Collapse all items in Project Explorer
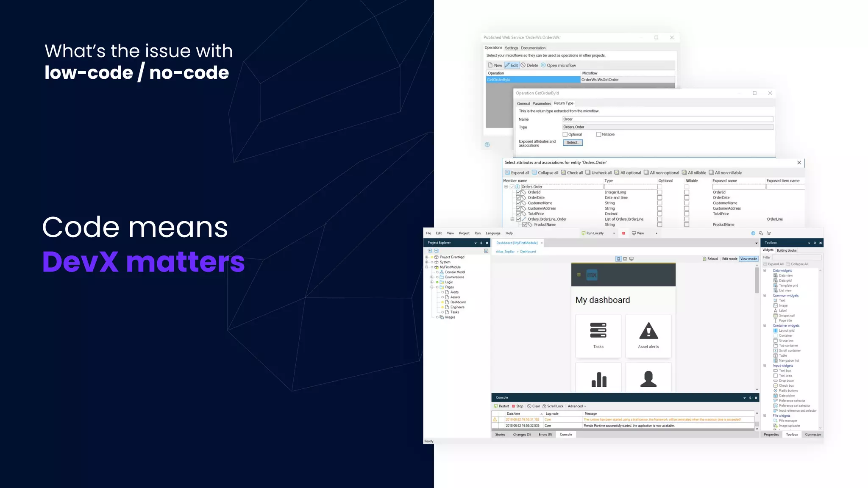The image size is (868, 488). pyautogui.click(x=436, y=251)
